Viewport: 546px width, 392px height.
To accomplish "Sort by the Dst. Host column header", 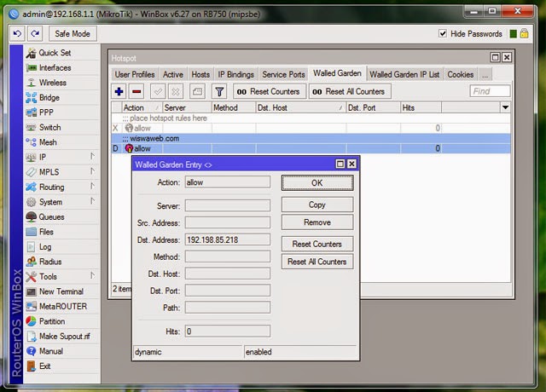I will point(300,108).
